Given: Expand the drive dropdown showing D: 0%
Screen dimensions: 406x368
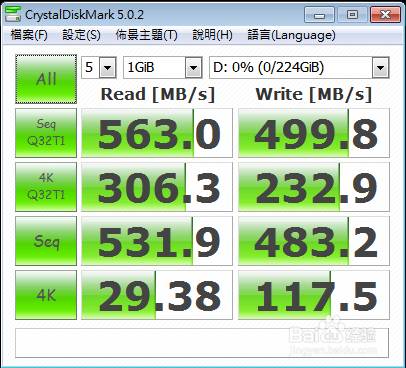Looking at the screenshot, I should point(380,68).
